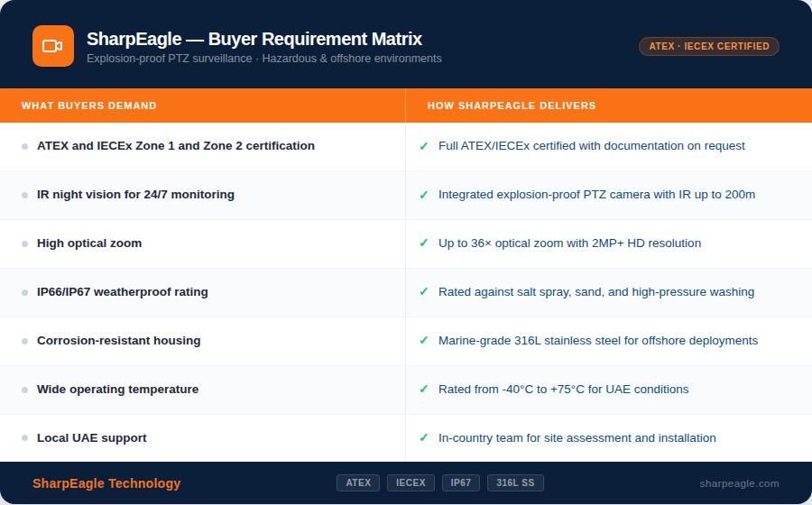Click Marine-grade 316L stainless steel text
This screenshot has height=505, width=812.
(x=598, y=341)
